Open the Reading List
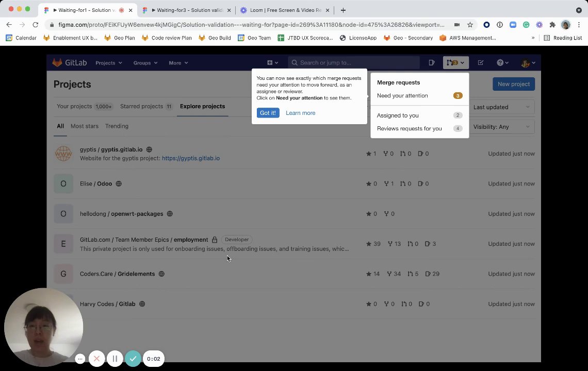The width and height of the screenshot is (588, 371). (x=563, y=38)
